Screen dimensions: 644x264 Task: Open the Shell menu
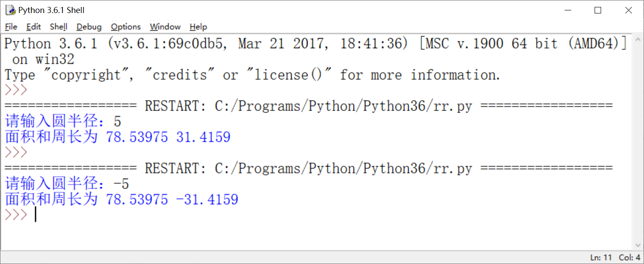coord(59,27)
